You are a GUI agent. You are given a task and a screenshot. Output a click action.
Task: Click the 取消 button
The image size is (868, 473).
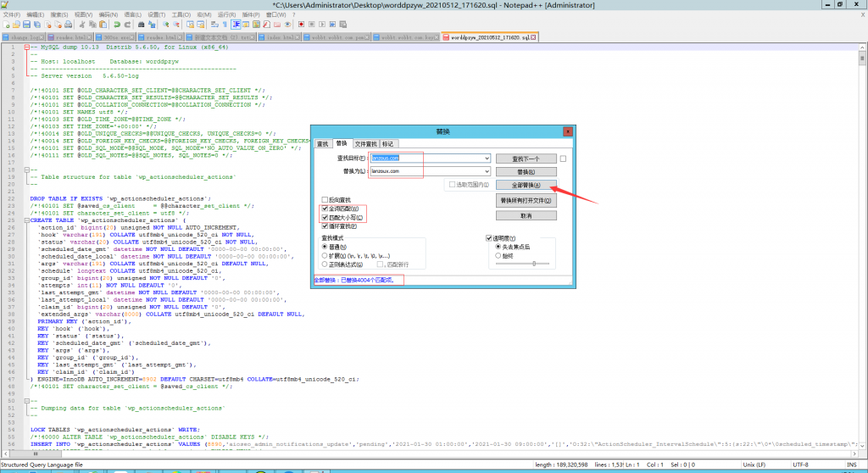pyautogui.click(x=526, y=215)
